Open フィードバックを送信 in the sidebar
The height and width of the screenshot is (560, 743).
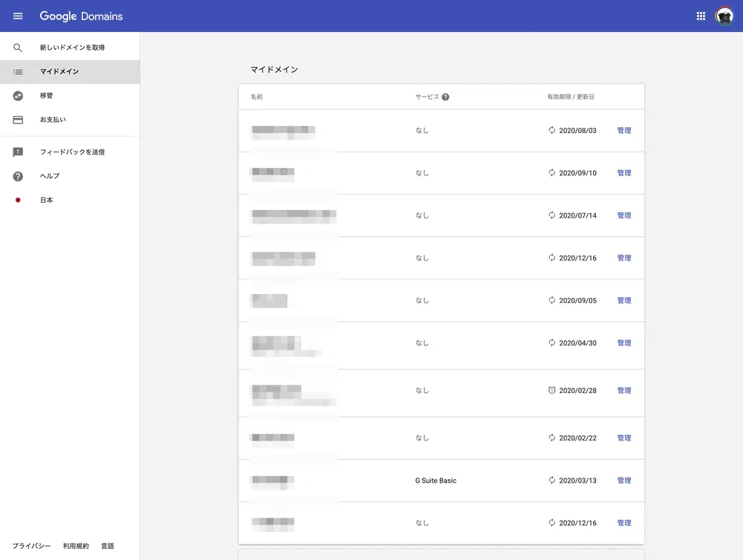pyautogui.click(x=72, y=152)
